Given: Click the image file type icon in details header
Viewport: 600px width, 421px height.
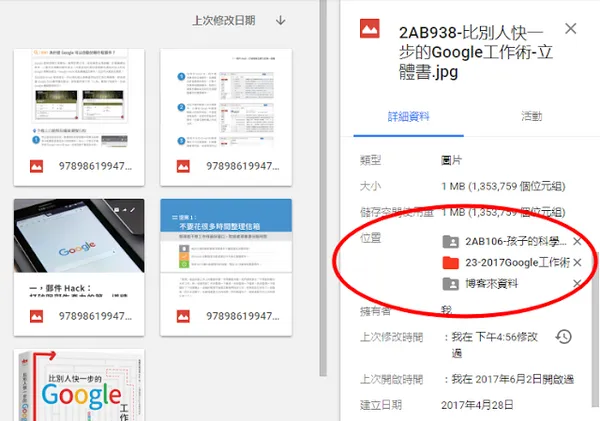Looking at the screenshot, I should pos(370,29).
